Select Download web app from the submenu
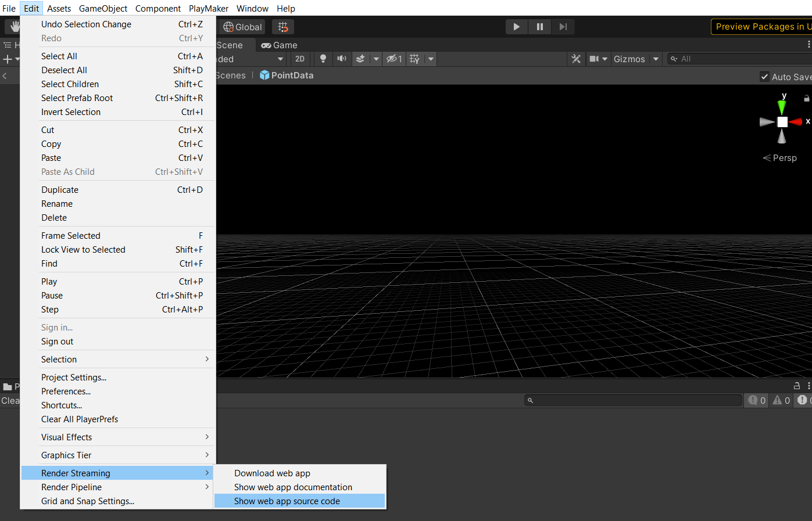Viewport: 812px width, 521px height. 272,473
